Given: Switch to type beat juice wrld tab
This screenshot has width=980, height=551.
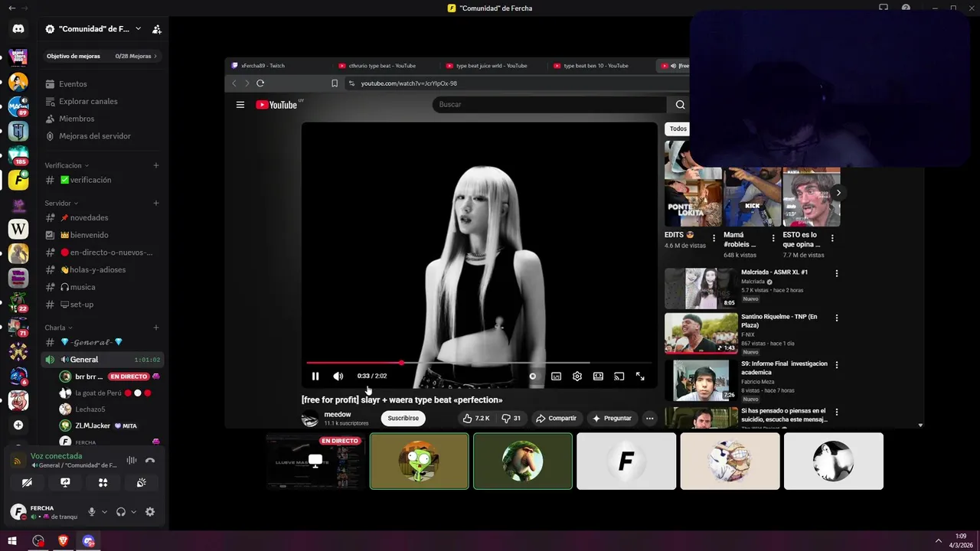Looking at the screenshot, I should tap(490, 66).
